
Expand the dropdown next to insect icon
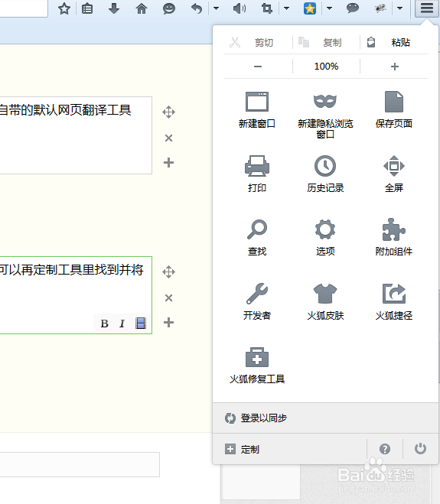click(x=399, y=8)
